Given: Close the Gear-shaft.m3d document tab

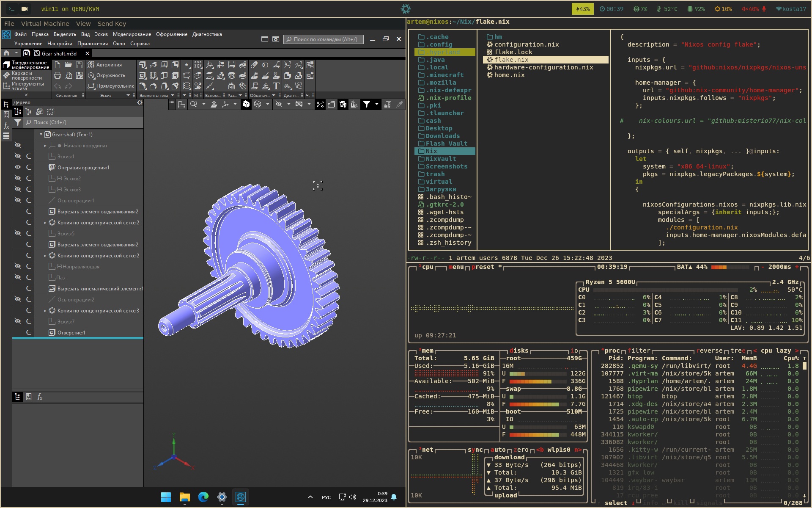Looking at the screenshot, I should point(88,53).
